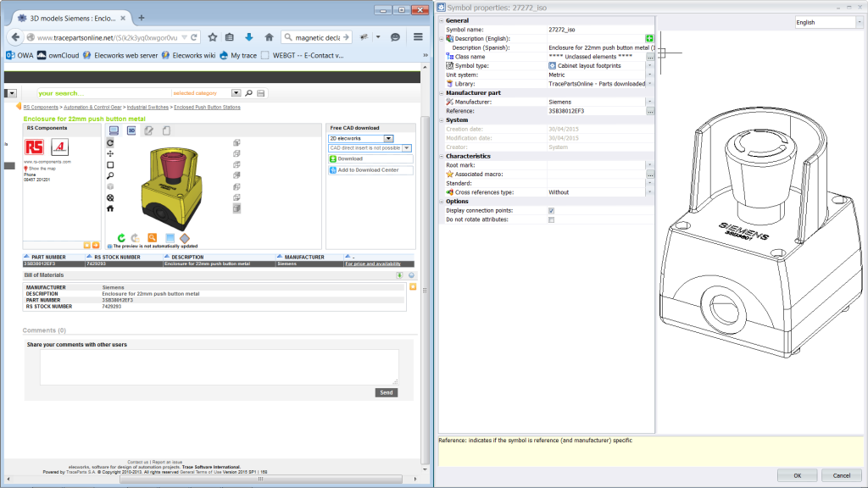Open Firefox downloads arrow
Screen dimensions: 868x488
(x=249, y=37)
